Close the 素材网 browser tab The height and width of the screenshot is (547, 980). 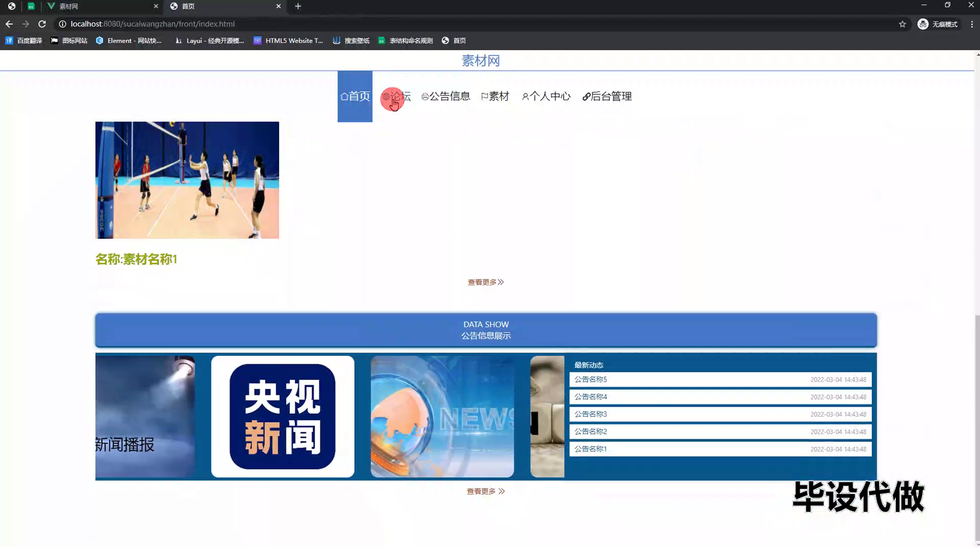(x=156, y=6)
